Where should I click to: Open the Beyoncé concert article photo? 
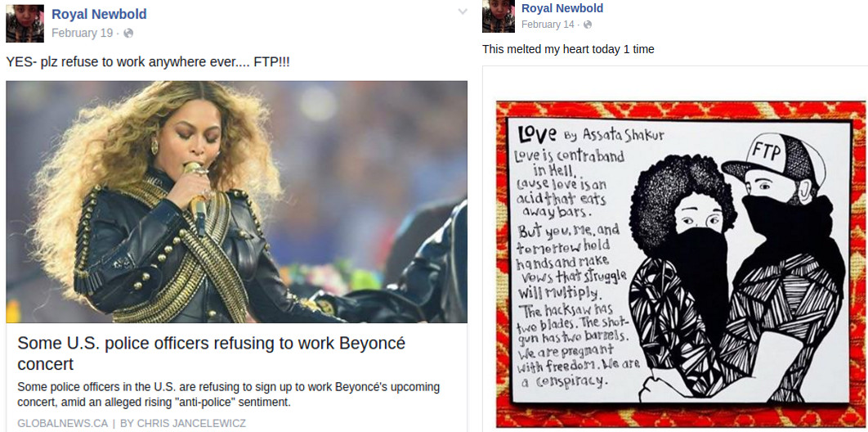point(236,201)
